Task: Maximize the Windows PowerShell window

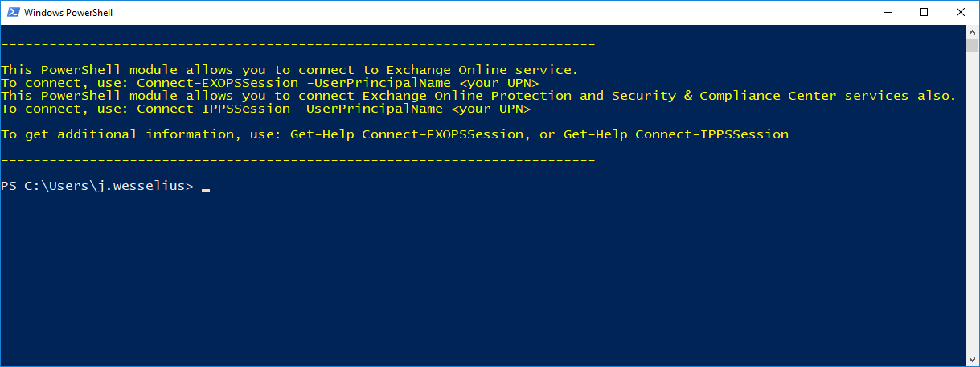Action: coord(925,13)
